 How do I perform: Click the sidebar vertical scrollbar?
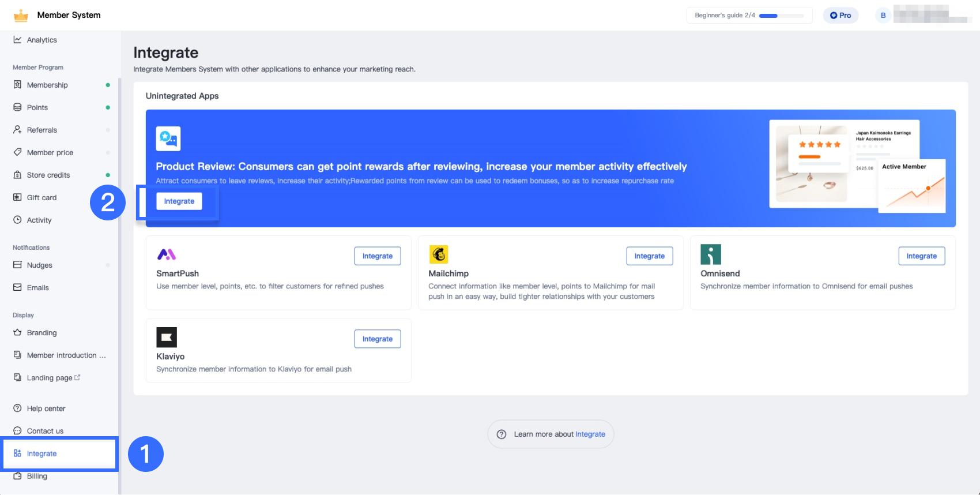119,286
